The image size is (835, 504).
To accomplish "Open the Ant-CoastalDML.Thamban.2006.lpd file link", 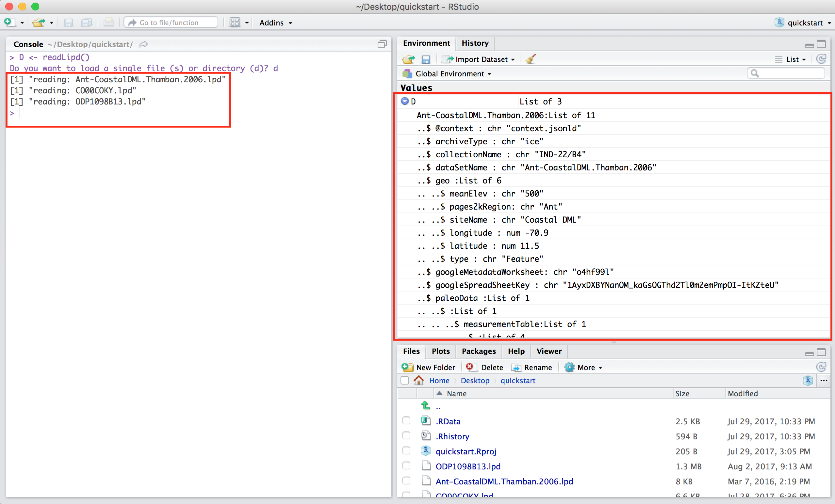I will (x=504, y=481).
